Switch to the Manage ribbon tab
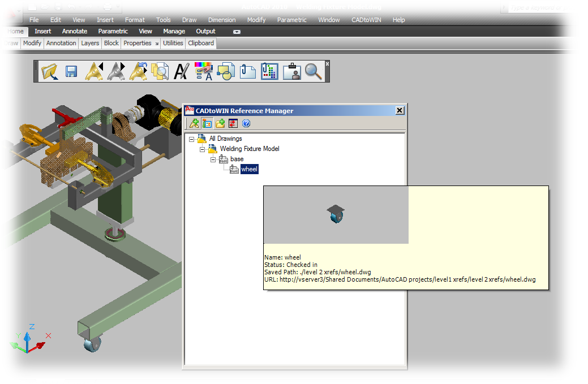The image size is (588, 384). pos(174,32)
